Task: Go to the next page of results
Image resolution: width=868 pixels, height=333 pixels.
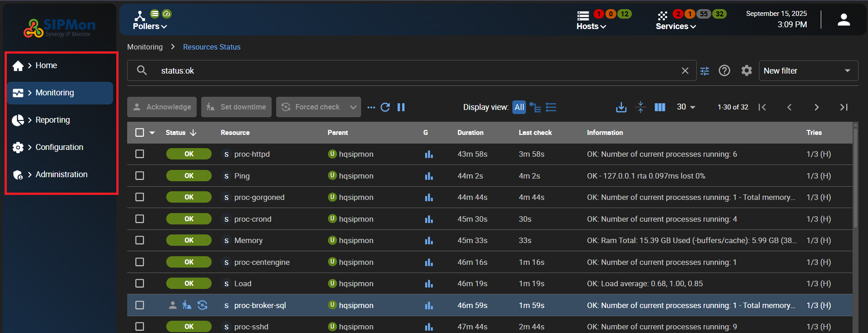Action: pos(816,107)
